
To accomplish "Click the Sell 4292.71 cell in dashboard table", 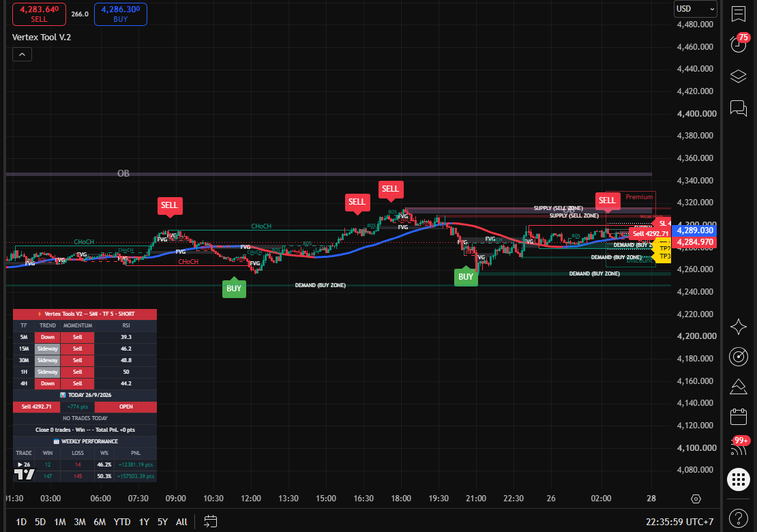I will click(37, 407).
